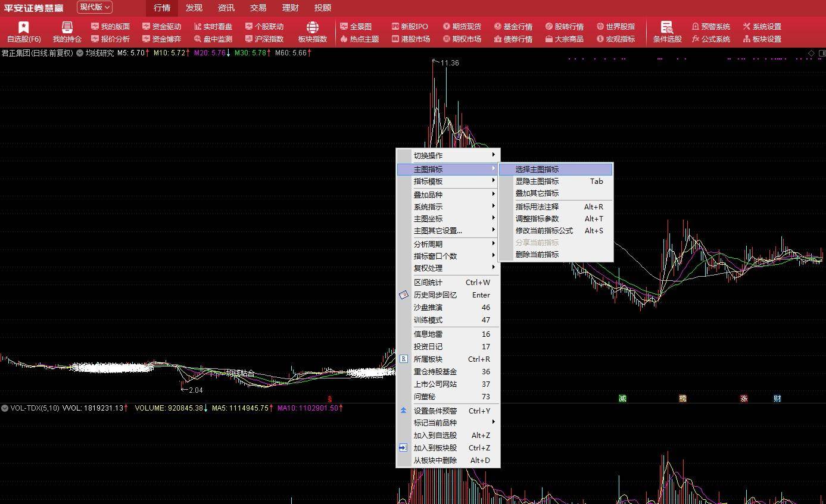Open 热点主题 flame icon item
826x504 pixels.
click(359, 39)
